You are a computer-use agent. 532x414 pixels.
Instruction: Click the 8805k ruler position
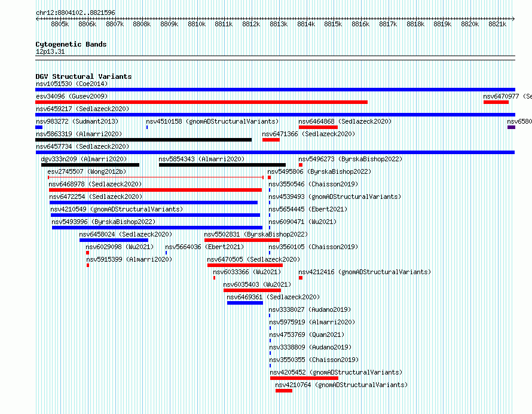60,24
